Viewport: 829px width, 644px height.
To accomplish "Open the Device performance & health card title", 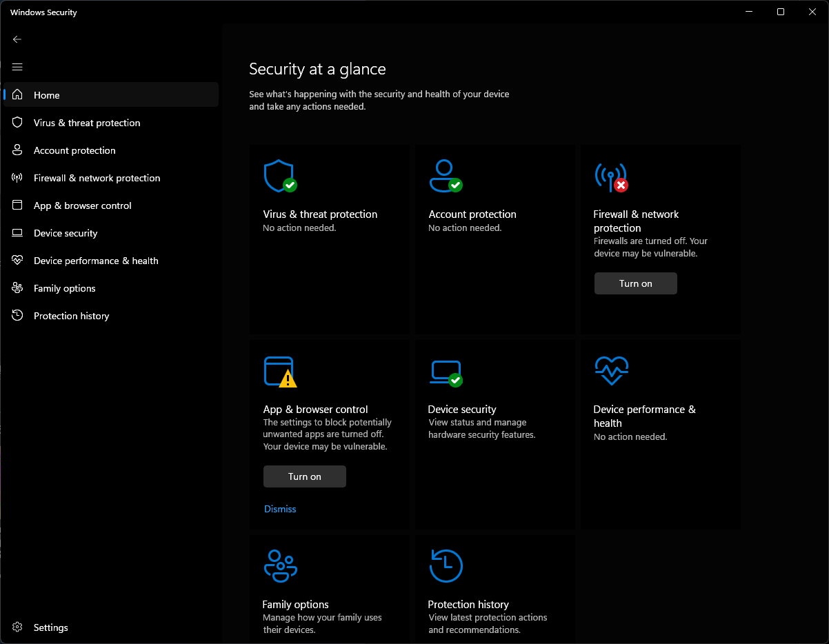I will [x=644, y=416].
